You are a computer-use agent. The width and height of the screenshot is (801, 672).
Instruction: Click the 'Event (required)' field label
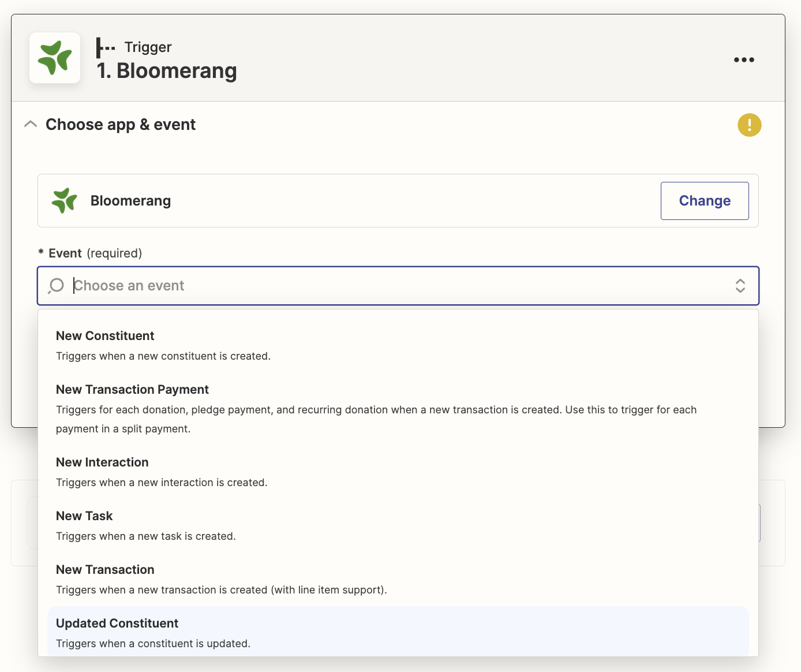pyautogui.click(x=90, y=253)
